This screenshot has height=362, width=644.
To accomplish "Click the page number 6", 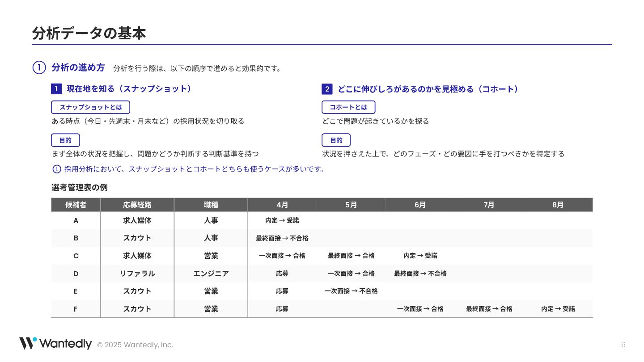I will [x=623, y=345].
